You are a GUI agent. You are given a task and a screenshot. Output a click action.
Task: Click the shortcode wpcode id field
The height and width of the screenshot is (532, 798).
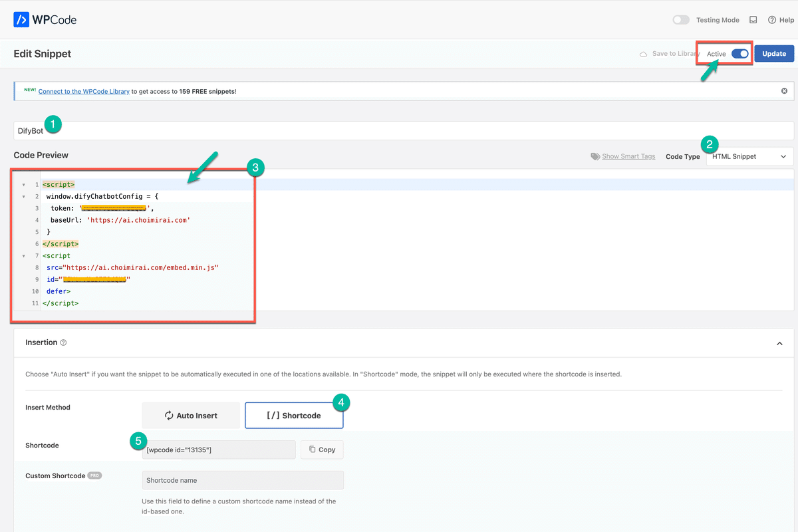coord(219,450)
